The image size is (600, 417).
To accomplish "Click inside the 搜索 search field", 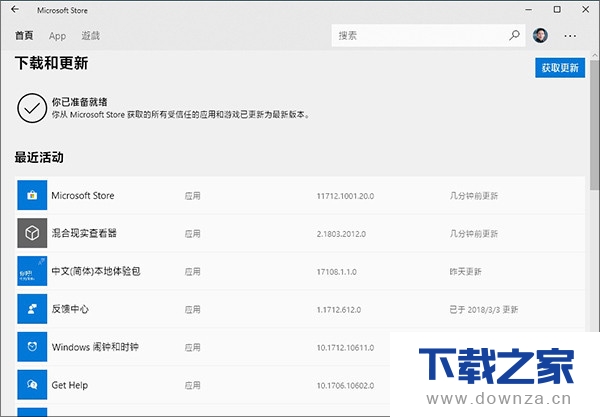I will (420, 35).
